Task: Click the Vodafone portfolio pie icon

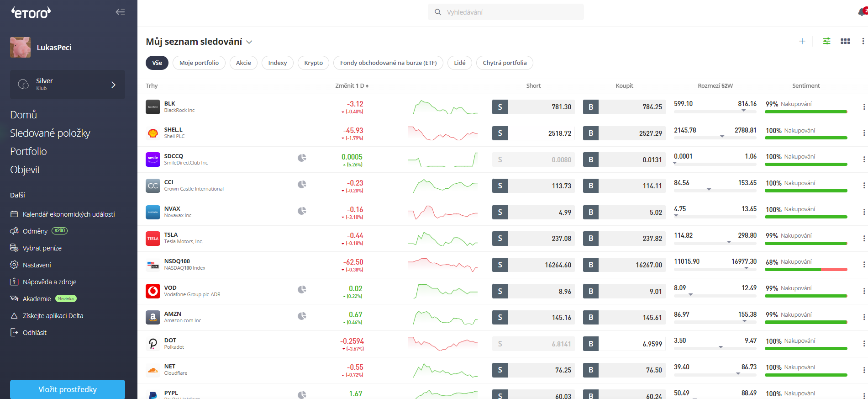Action: [x=302, y=289]
